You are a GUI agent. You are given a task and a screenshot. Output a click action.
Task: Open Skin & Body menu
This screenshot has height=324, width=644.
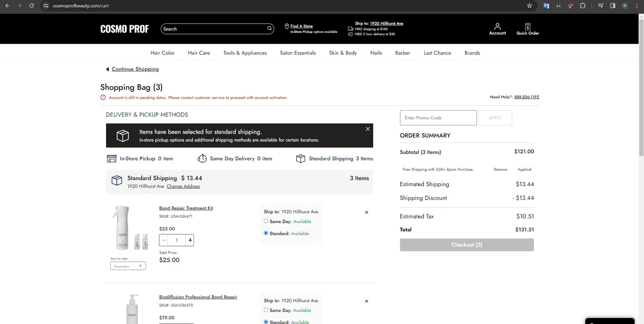coord(343,53)
